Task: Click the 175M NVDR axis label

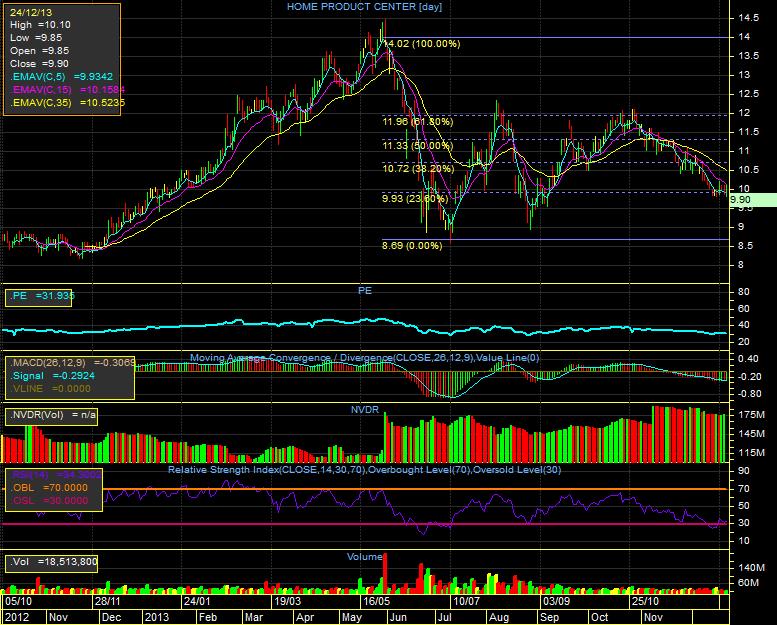Action: (x=751, y=414)
